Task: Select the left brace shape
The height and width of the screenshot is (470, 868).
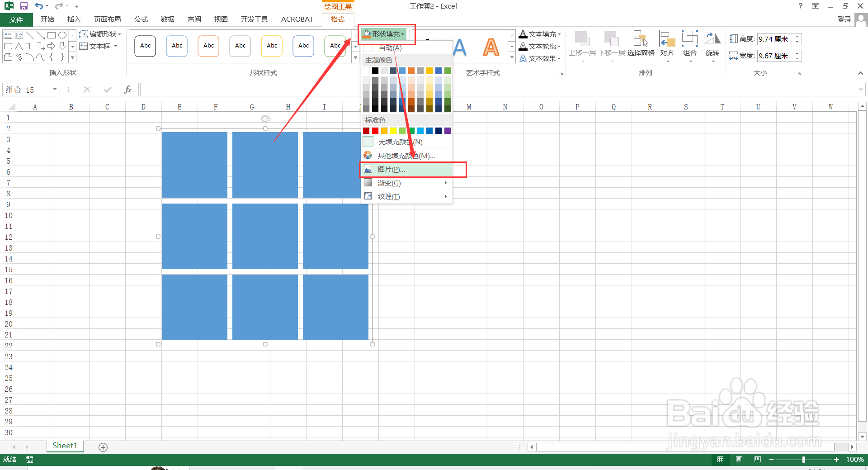Action: (52, 57)
